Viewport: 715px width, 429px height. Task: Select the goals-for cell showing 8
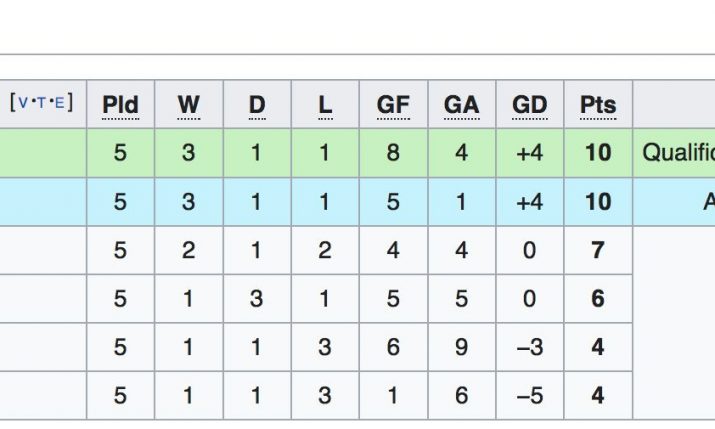click(x=393, y=153)
